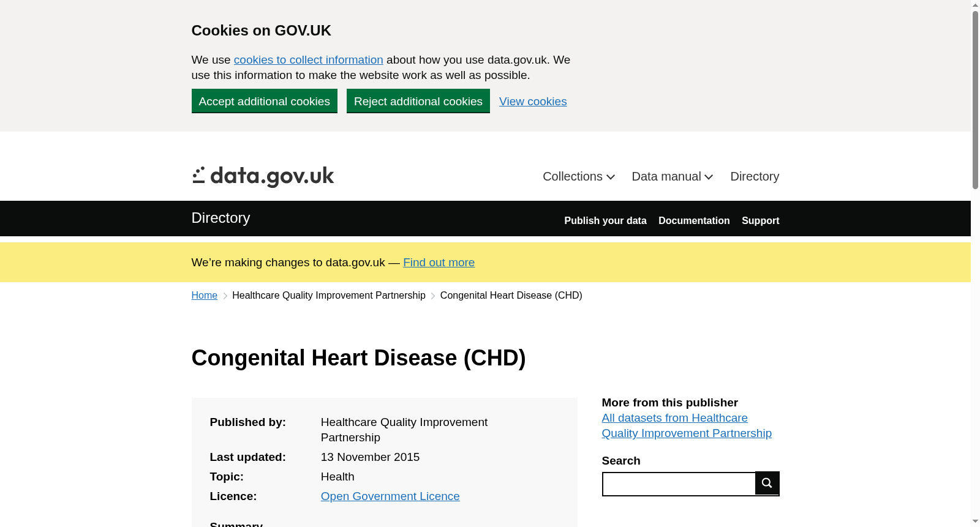Open All datasets from Healthcare Quality link
This screenshot has width=980, height=527.
[x=687, y=425]
